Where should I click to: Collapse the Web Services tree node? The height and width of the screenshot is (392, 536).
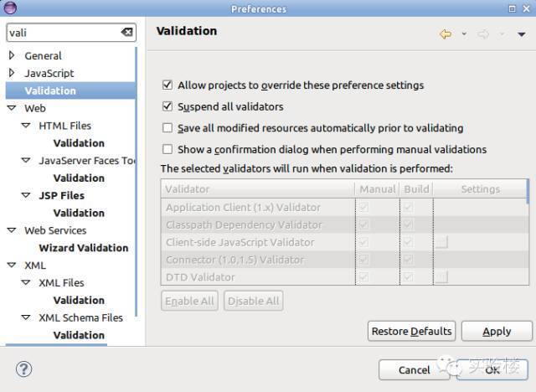[12, 230]
